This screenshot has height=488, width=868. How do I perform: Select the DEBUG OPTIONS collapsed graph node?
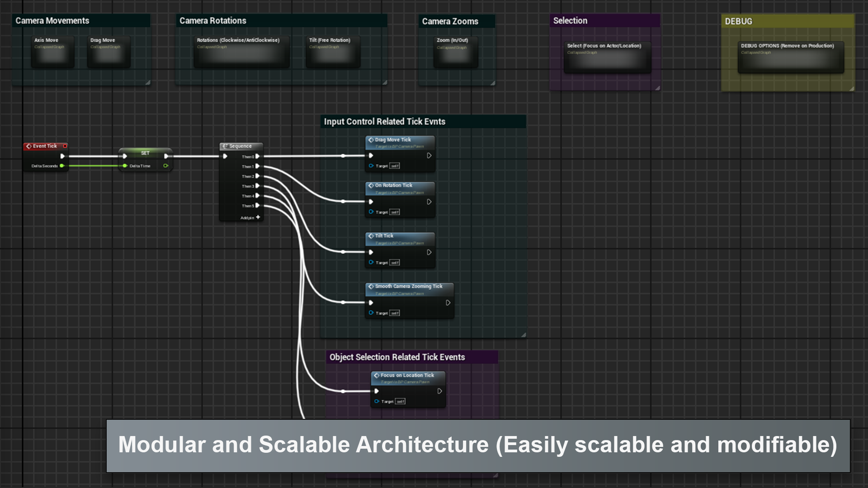click(790, 57)
